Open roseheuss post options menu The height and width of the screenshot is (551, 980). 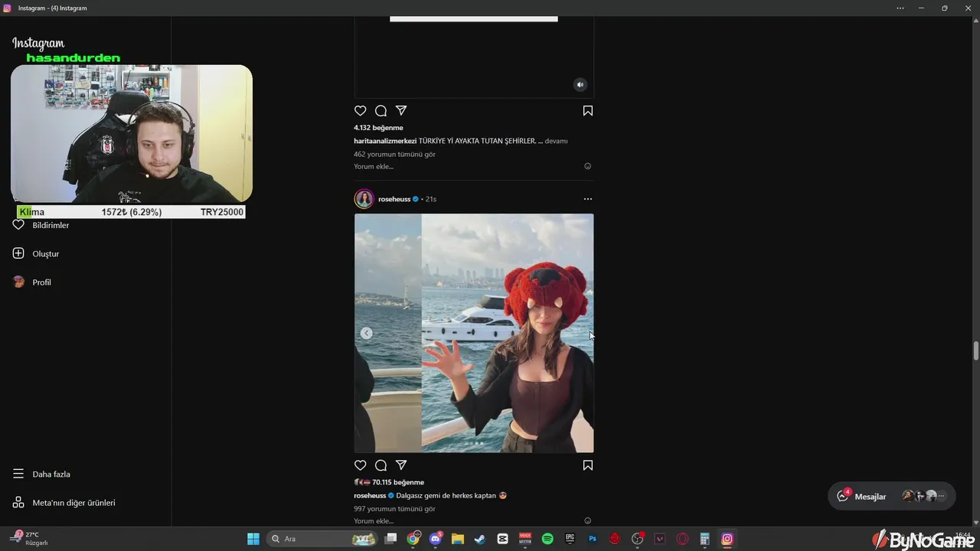pos(588,199)
